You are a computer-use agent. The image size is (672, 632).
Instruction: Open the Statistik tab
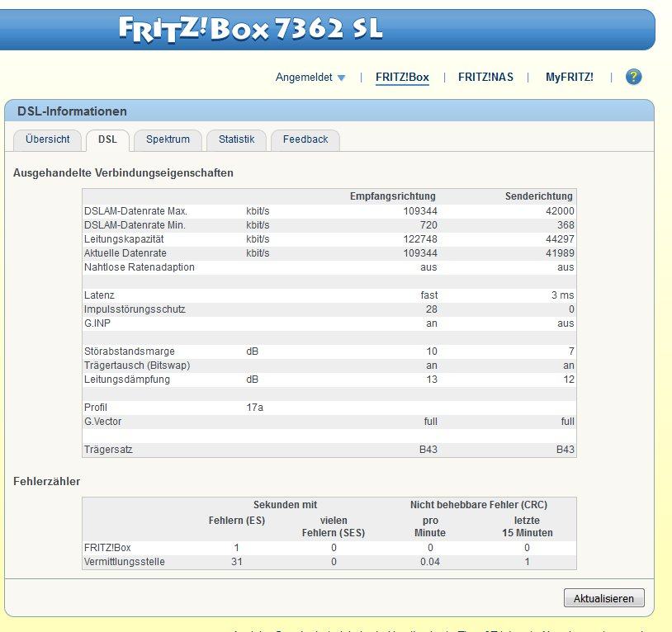(x=237, y=139)
